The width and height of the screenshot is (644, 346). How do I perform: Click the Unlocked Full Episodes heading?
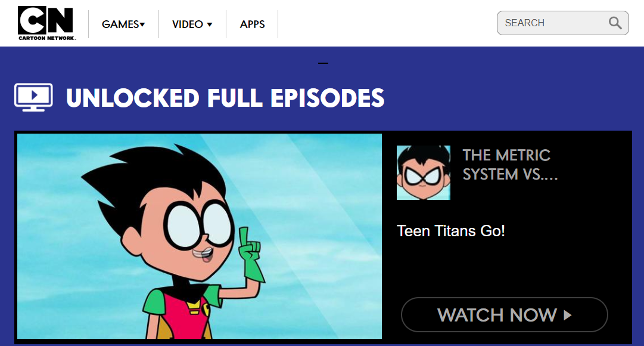tap(225, 98)
